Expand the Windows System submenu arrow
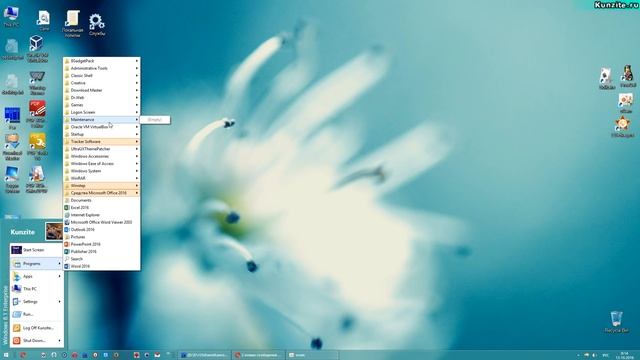 (137, 171)
